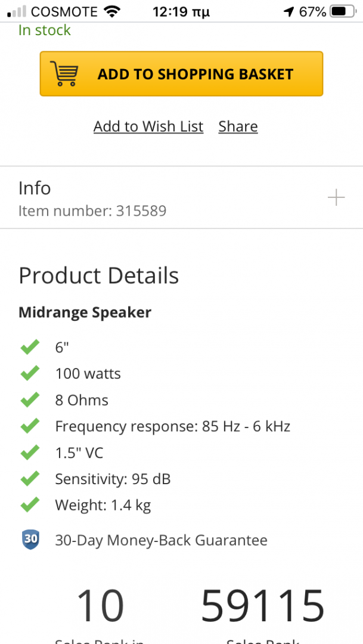Tap the checkmark next to Weight: 1.4 kg
Viewport: 363px width, 644px height.
tap(30, 506)
